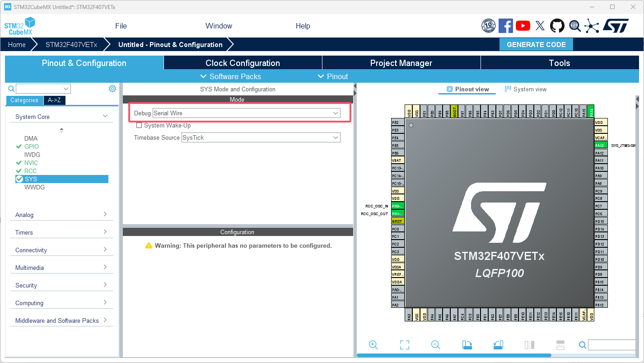The width and height of the screenshot is (644, 363).
Task: Select NVIC in System Core list
Action: point(31,163)
